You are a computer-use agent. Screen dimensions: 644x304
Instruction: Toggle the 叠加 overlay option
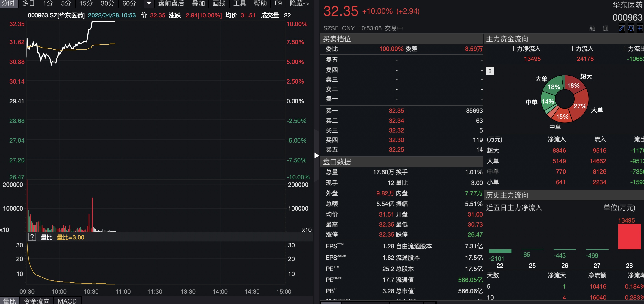click(x=198, y=3)
